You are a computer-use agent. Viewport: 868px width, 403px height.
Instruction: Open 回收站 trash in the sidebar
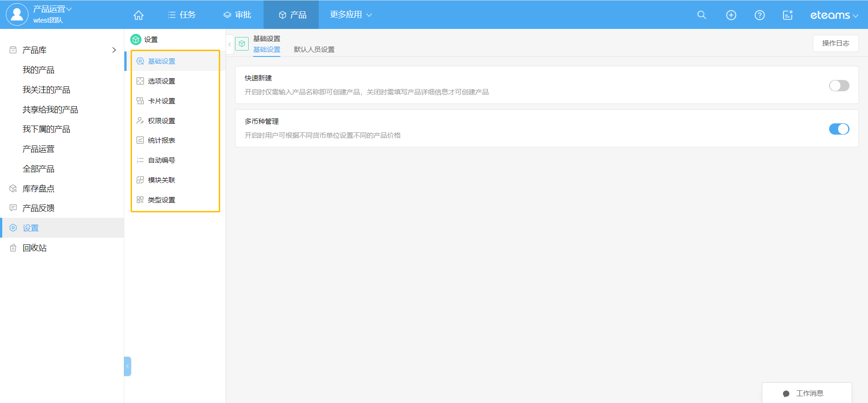pyautogui.click(x=35, y=248)
